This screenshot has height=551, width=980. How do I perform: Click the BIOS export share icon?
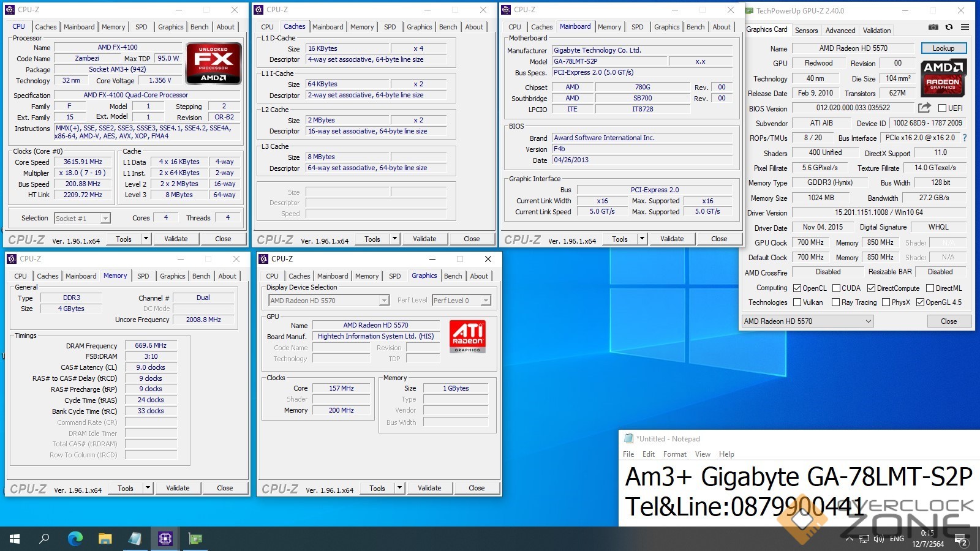point(924,108)
